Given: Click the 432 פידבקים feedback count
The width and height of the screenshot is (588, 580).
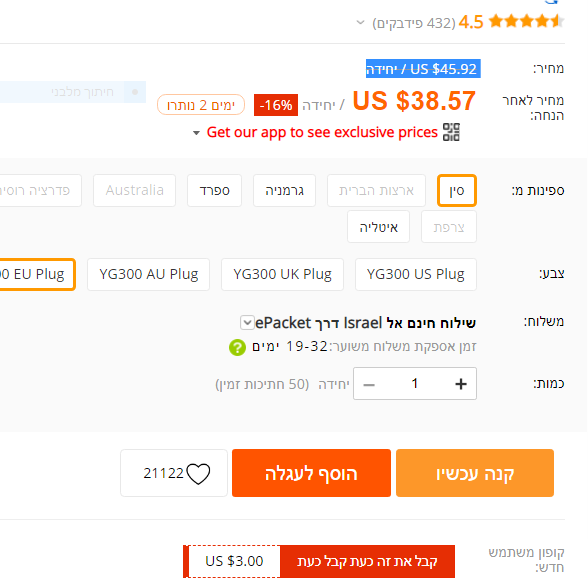Looking at the screenshot, I should click(x=414, y=23).
